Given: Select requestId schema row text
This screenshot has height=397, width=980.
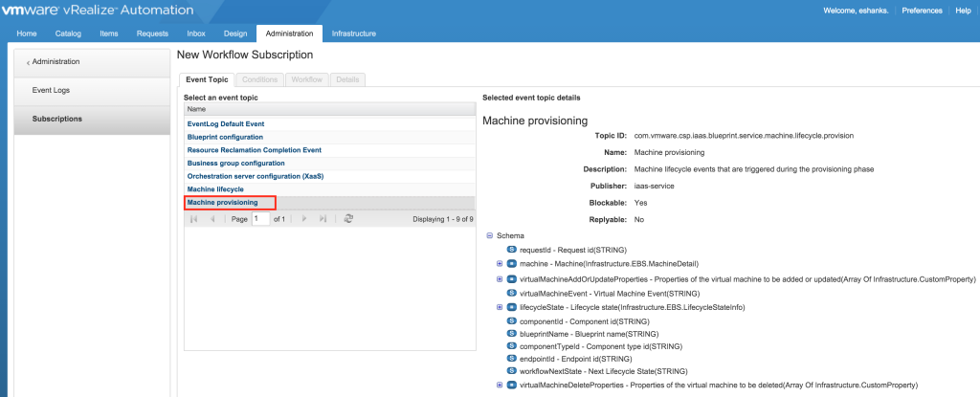Looking at the screenshot, I should pos(573,250).
